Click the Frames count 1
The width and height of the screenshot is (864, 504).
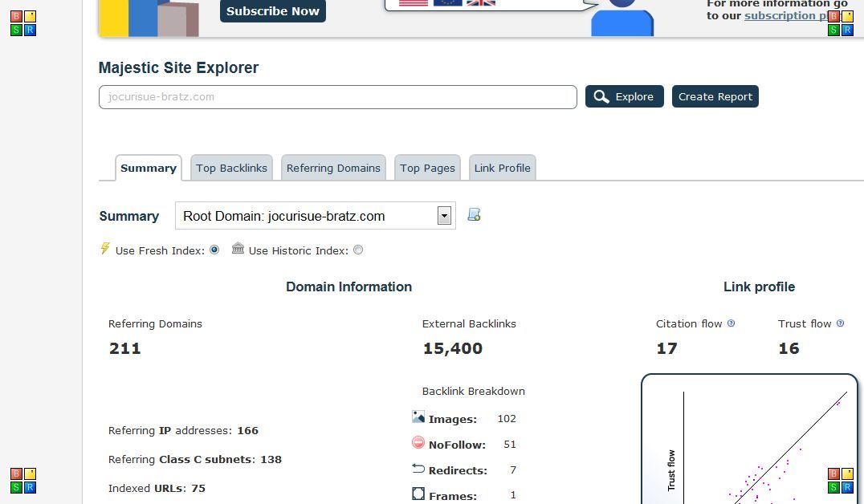tap(513, 495)
